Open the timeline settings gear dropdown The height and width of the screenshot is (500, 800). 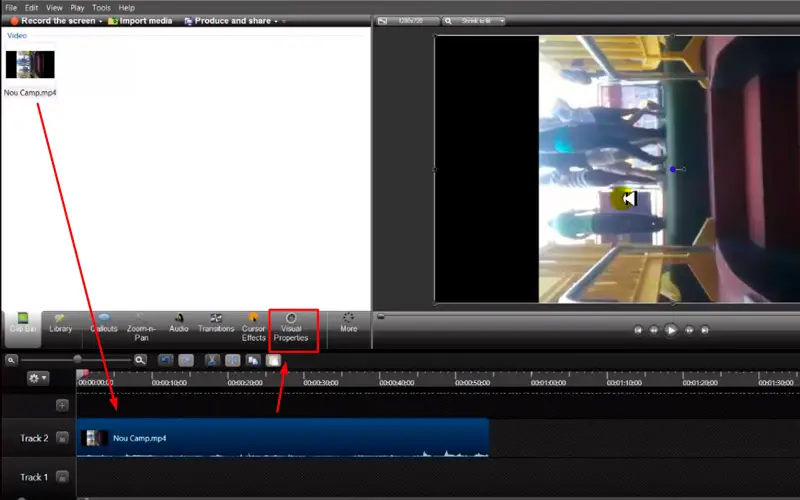[38, 378]
